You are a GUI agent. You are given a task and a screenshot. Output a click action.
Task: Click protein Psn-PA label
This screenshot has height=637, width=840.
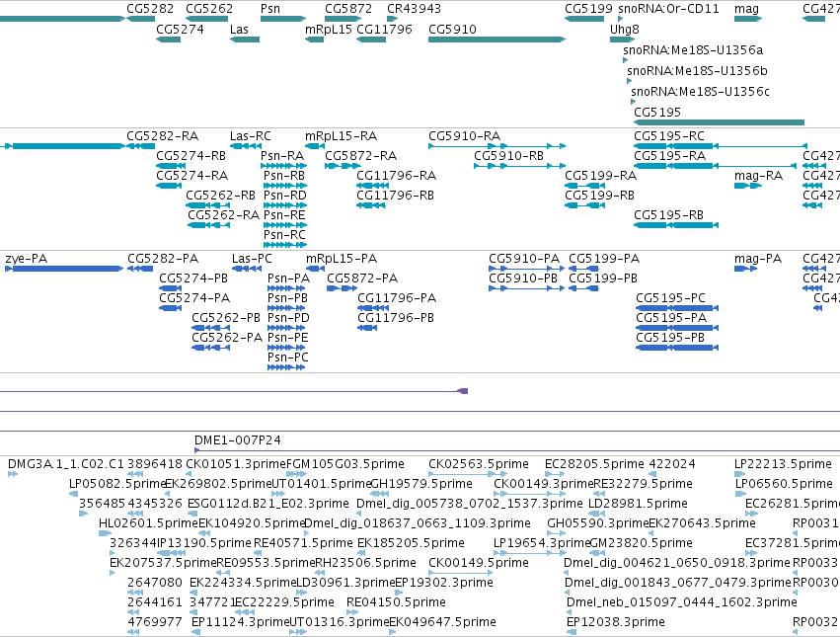(289, 279)
